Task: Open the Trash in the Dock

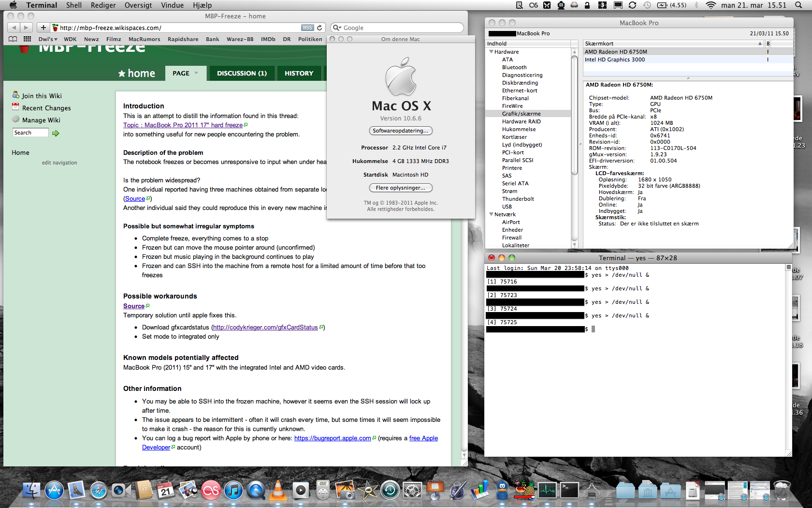Action: pyautogui.click(x=782, y=491)
